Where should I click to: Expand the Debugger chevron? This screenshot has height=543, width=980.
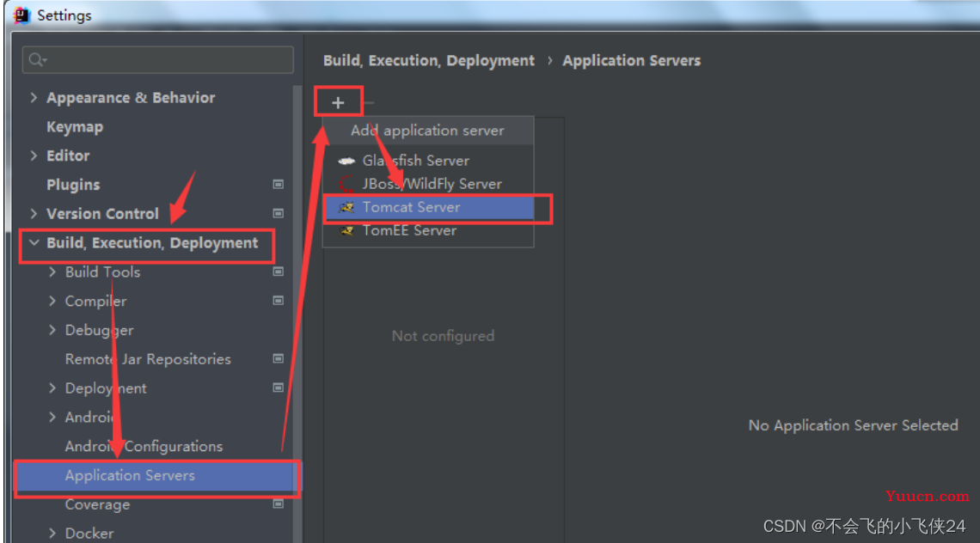pyautogui.click(x=52, y=330)
